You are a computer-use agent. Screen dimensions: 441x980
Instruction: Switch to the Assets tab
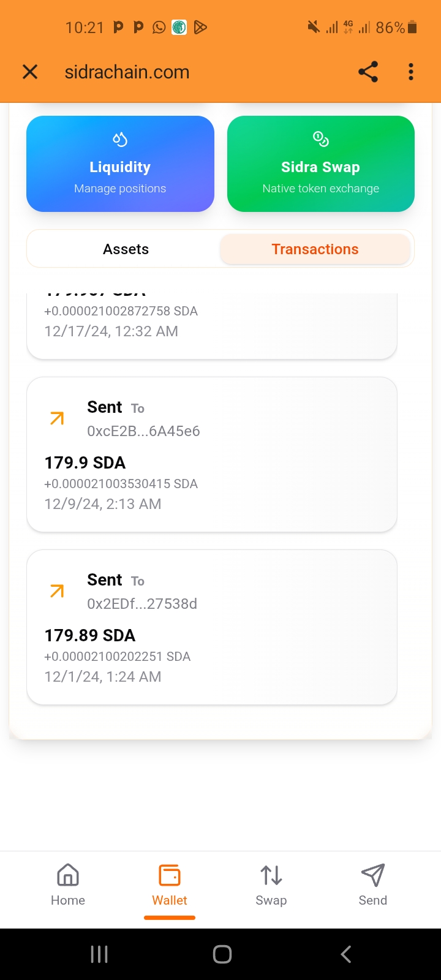pos(126,249)
